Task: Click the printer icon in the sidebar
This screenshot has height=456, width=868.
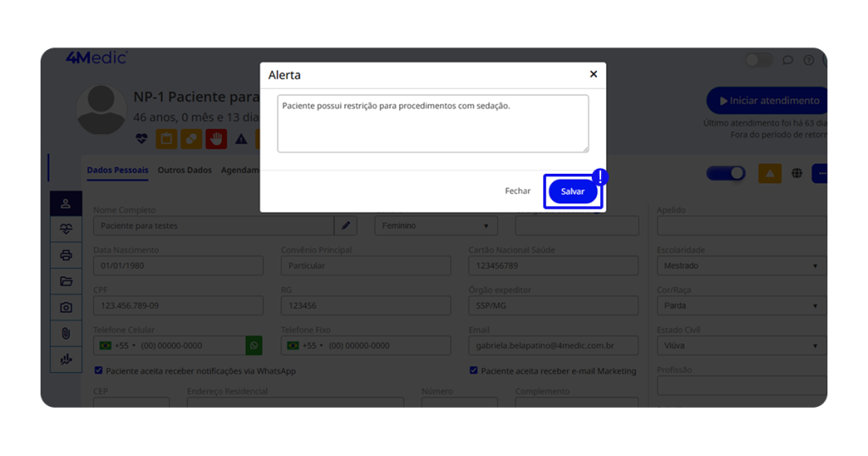Action: click(66, 255)
